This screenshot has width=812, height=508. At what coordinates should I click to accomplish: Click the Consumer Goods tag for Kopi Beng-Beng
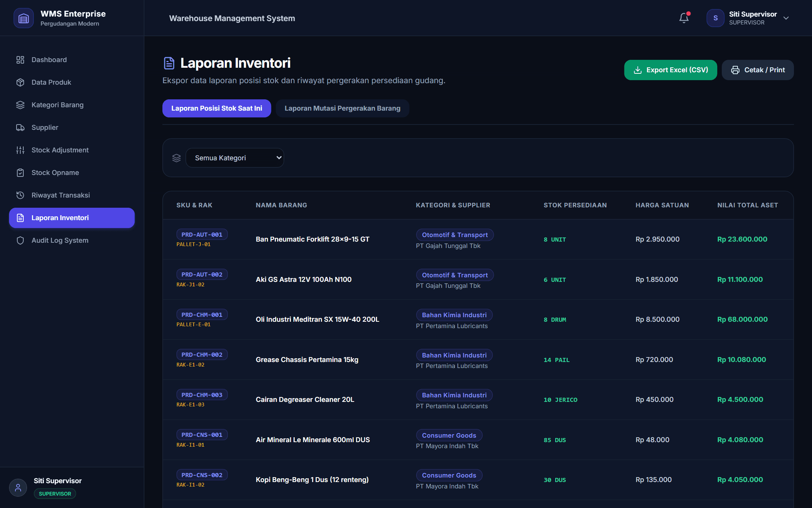(x=449, y=475)
